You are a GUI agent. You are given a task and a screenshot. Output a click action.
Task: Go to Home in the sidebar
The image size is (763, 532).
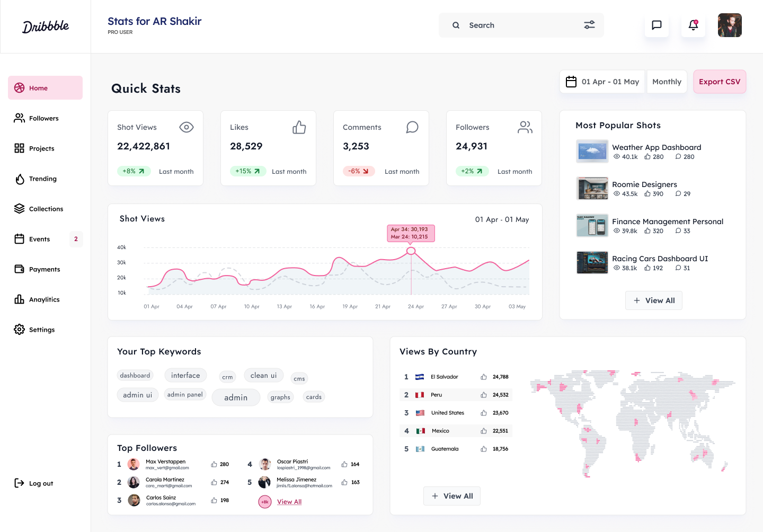[x=45, y=88]
